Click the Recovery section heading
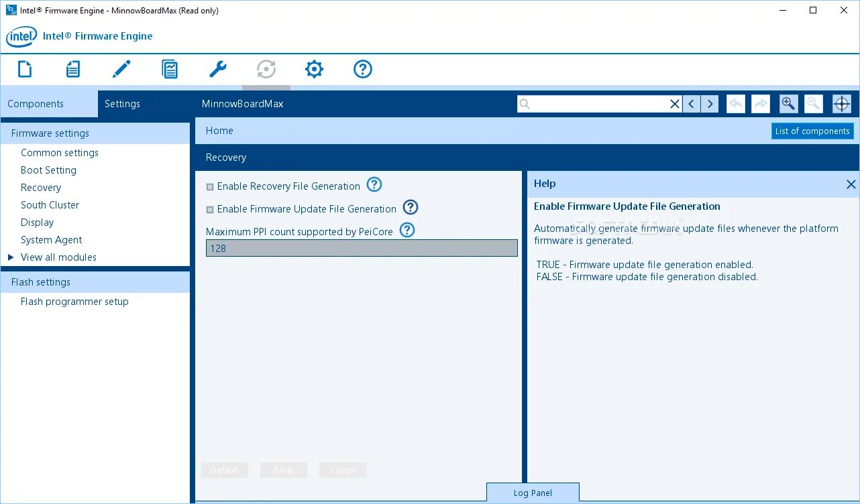Viewport: 860px width, 504px height. pos(226,157)
